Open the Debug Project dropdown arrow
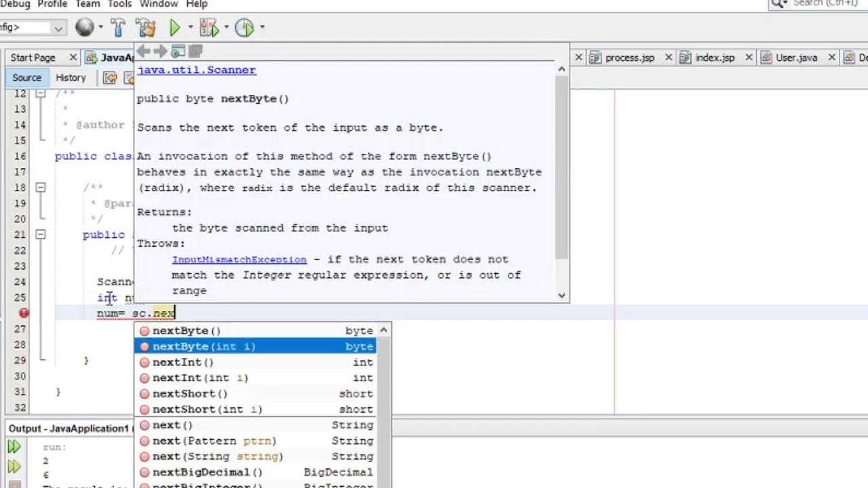Image resolution: width=868 pixels, height=488 pixels. [x=226, y=28]
